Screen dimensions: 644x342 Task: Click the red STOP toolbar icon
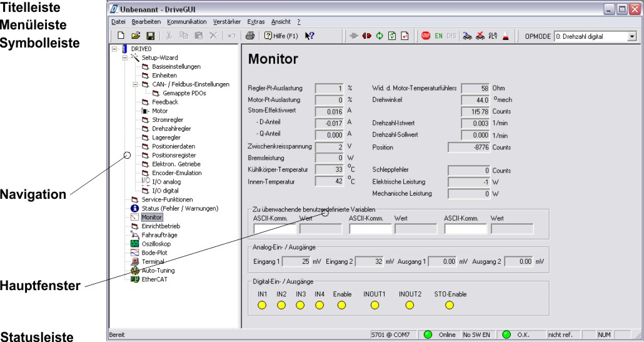click(x=426, y=36)
